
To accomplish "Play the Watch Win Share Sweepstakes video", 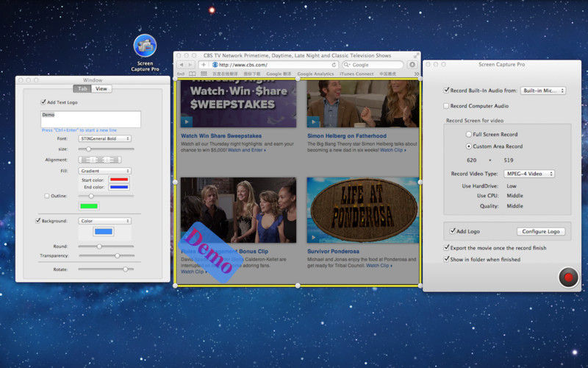I will [187, 121].
